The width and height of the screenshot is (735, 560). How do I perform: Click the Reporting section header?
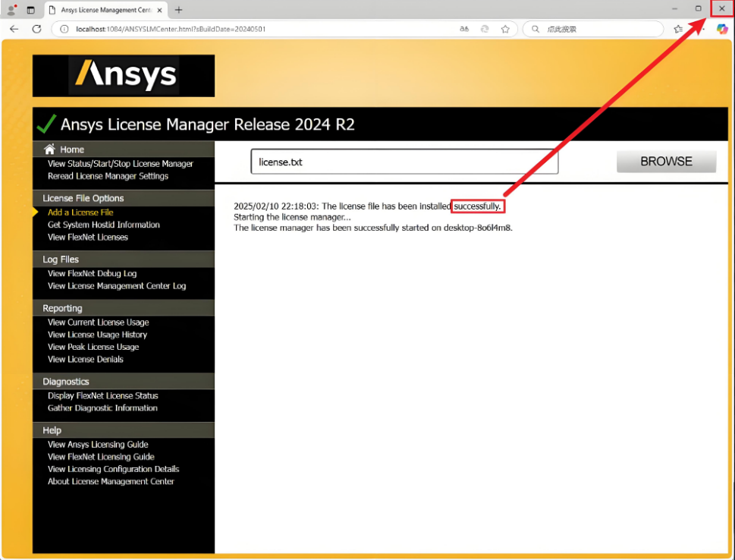pos(124,308)
